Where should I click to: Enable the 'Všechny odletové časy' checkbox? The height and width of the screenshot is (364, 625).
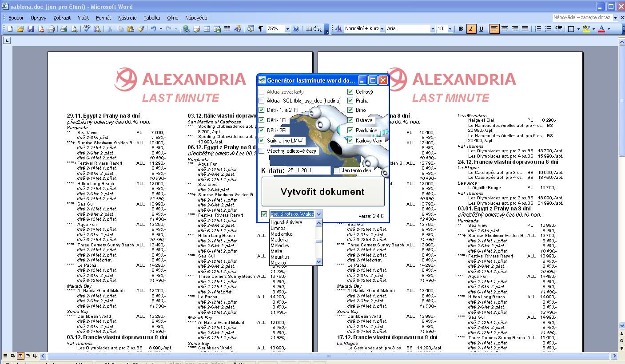(x=262, y=151)
